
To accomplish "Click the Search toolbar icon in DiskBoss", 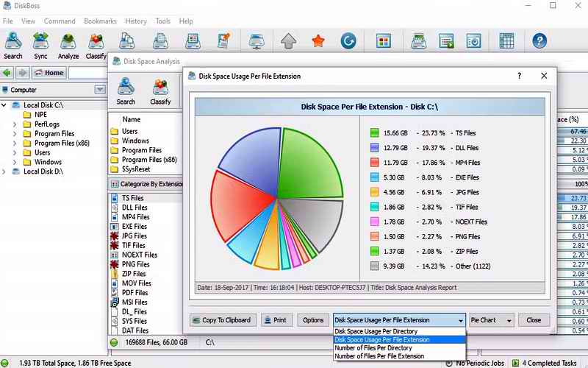I will click(x=13, y=45).
